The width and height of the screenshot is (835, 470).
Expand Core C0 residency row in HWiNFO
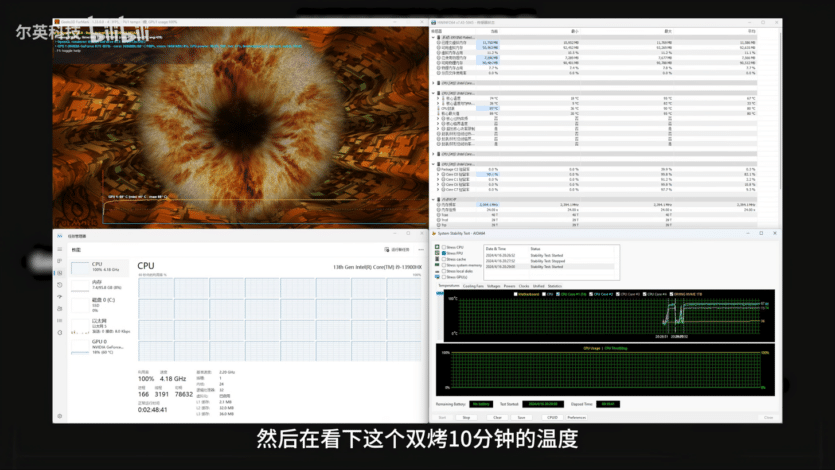point(438,175)
